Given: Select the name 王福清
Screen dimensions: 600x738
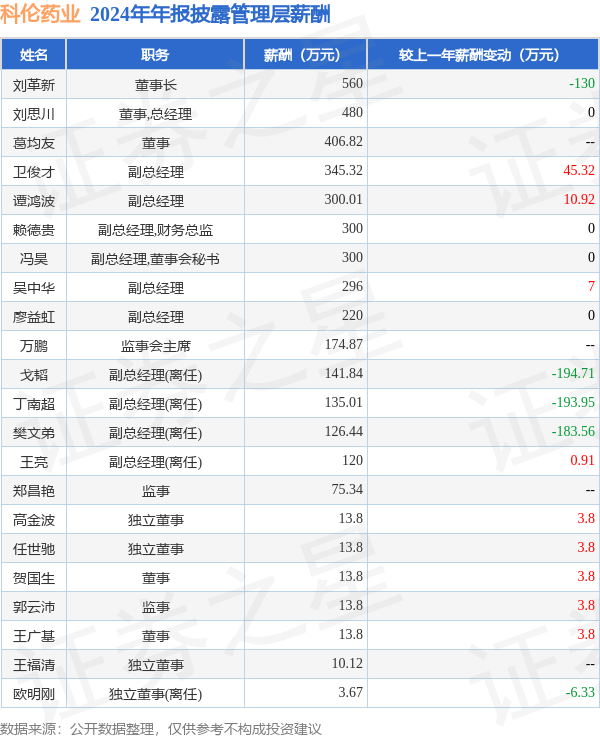Looking at the screenshot, I should click(33, 665).
